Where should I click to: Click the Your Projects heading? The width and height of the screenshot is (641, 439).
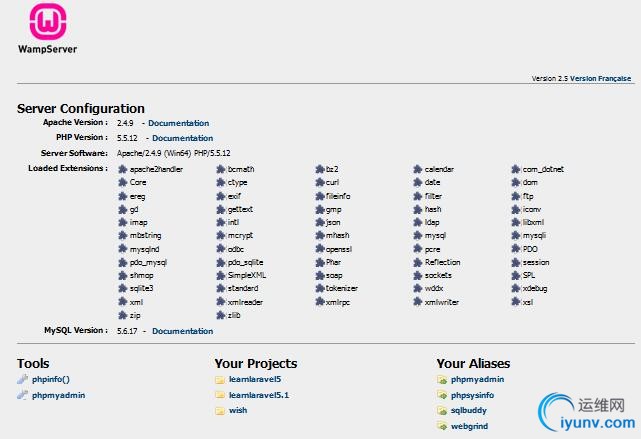click(256, 363)
